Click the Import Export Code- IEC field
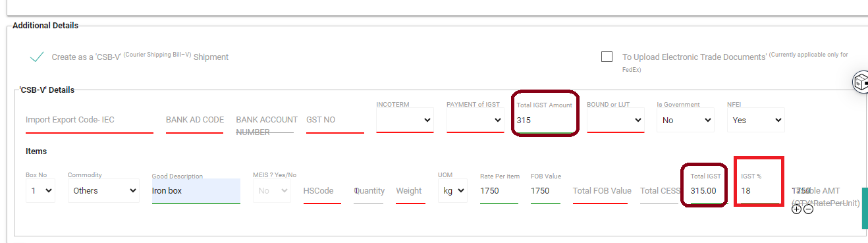Image resolution: width=868 pixels, height=243 pixels. click(90, 122)
